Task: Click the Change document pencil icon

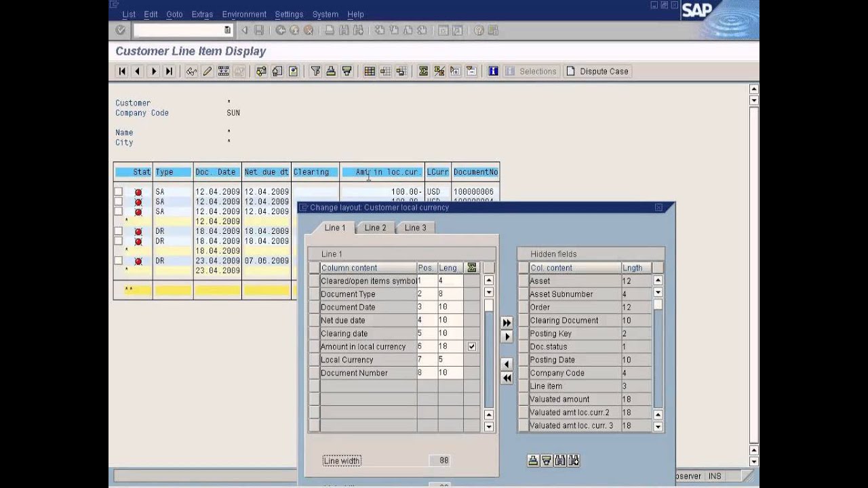Action: (x=208, y=71)
